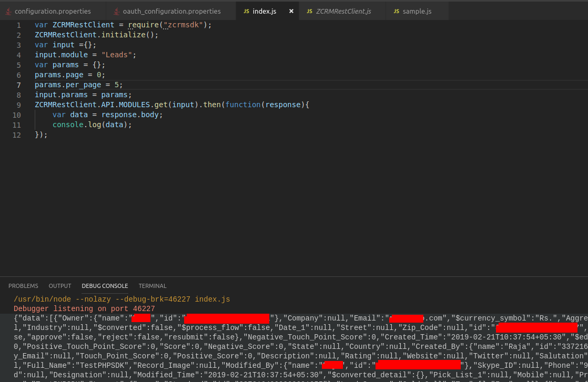Click the "Zip_Code" key in console output
Viewport: 588px width, 382px height.
coord(420,328)
